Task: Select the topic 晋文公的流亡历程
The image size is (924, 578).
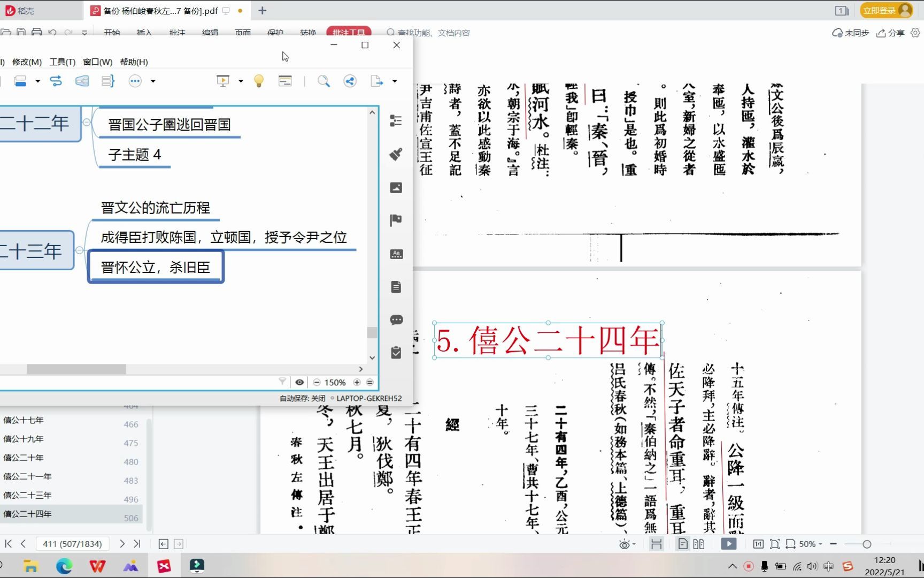Action: [156, 208]
